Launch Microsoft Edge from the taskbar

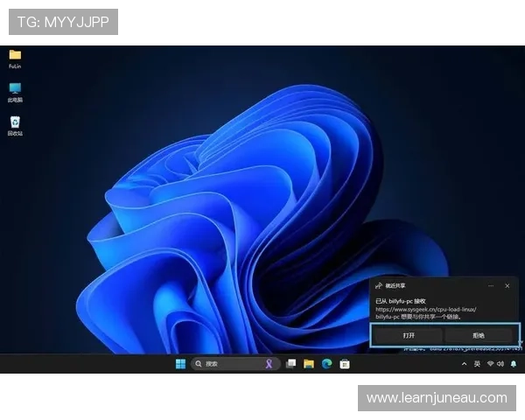326,364
